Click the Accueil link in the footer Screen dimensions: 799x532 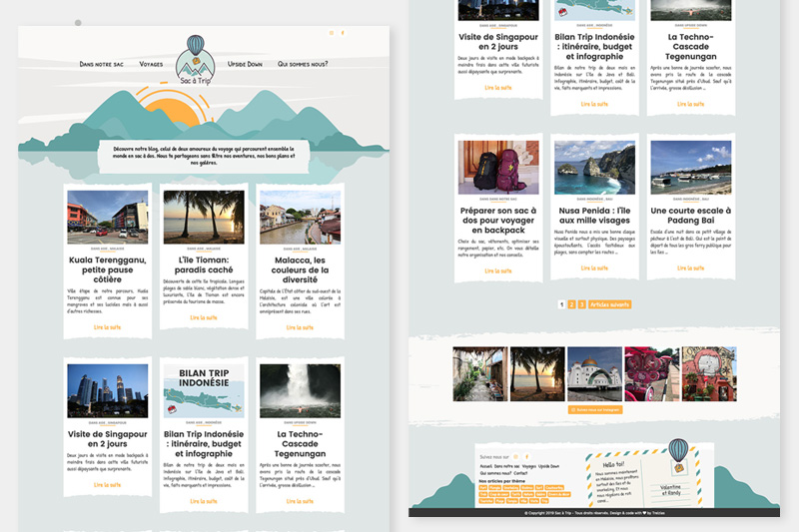(485, 466)
